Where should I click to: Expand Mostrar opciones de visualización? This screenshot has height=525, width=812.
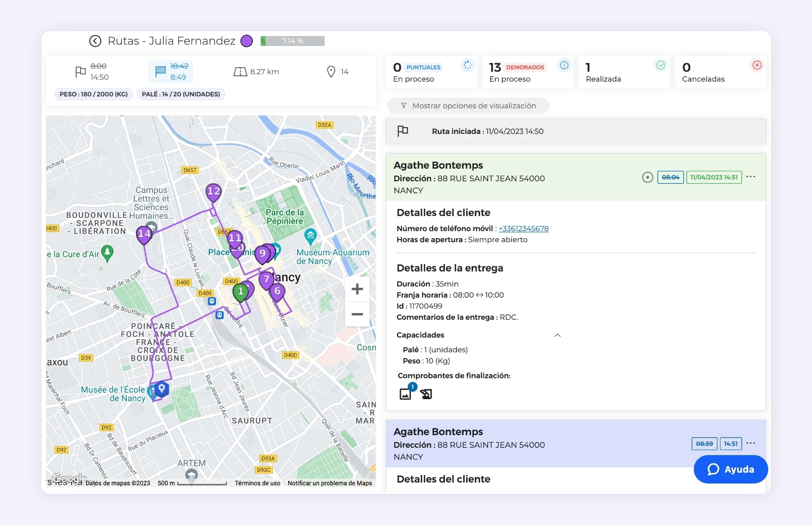pos(468,106)
